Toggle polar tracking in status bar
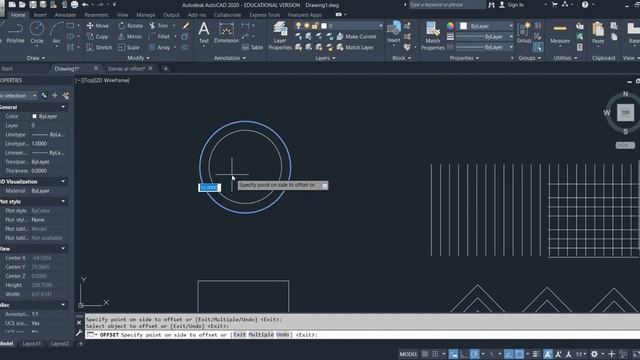640x360 pixels. click(474, 354)
